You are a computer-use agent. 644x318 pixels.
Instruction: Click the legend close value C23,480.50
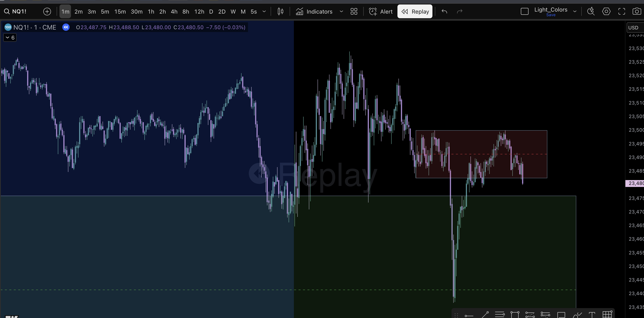pos(189,27)
